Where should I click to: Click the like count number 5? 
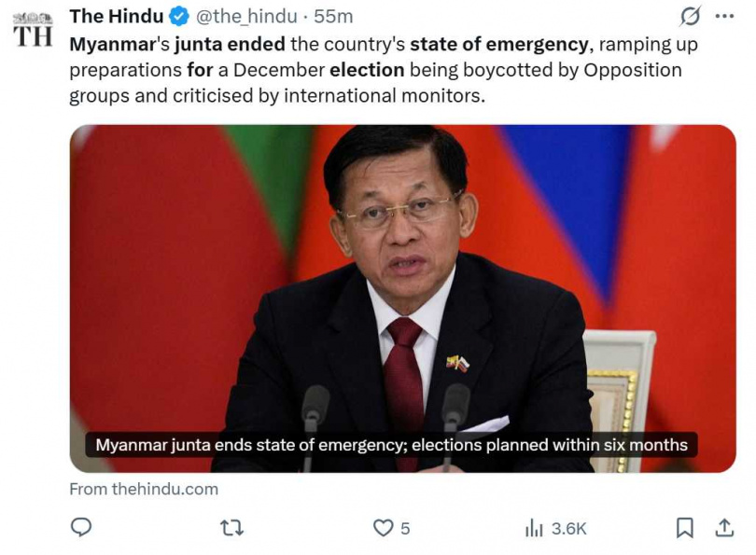pos(405,529)
